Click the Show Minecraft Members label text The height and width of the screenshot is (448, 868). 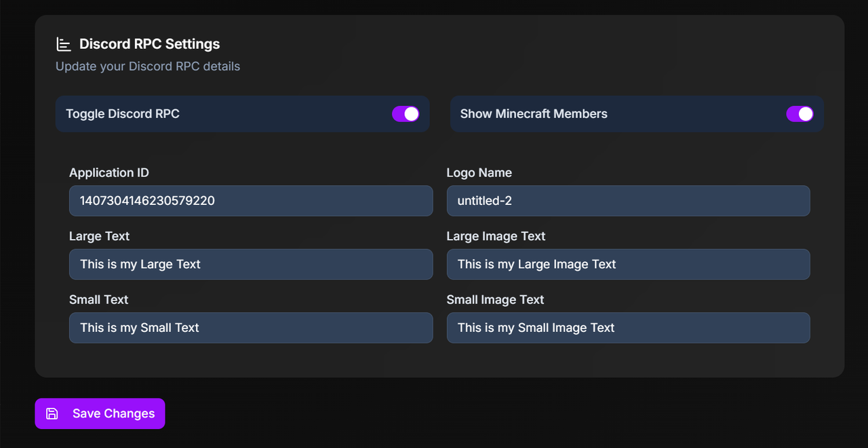(534, 114)
